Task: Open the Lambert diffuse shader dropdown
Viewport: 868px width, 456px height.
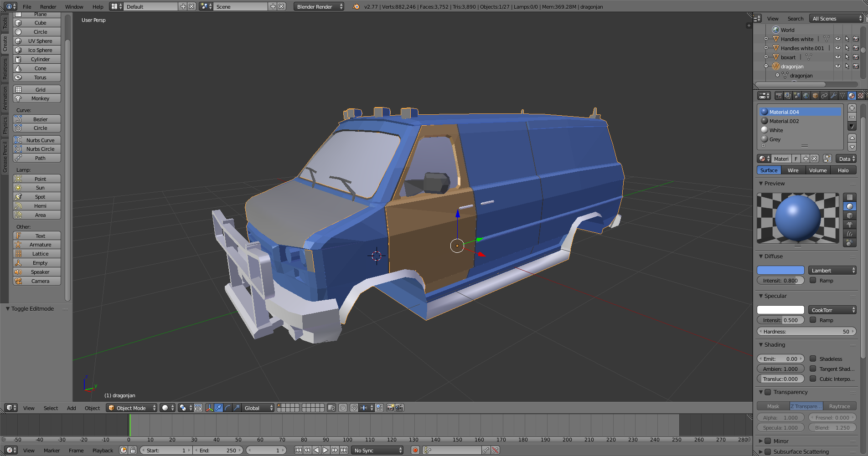Action: click(832, 271)
